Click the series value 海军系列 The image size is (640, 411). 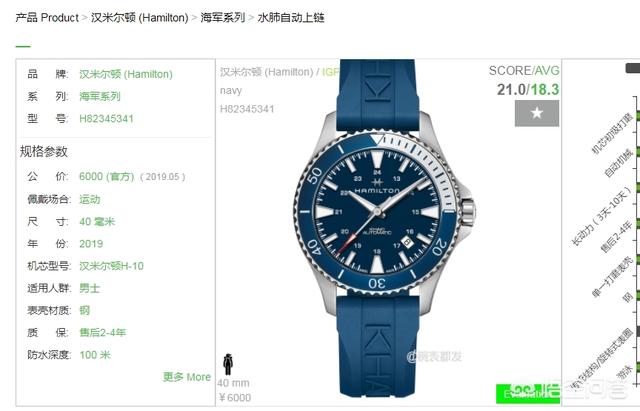pyautogui.click(x=100, y=96)
